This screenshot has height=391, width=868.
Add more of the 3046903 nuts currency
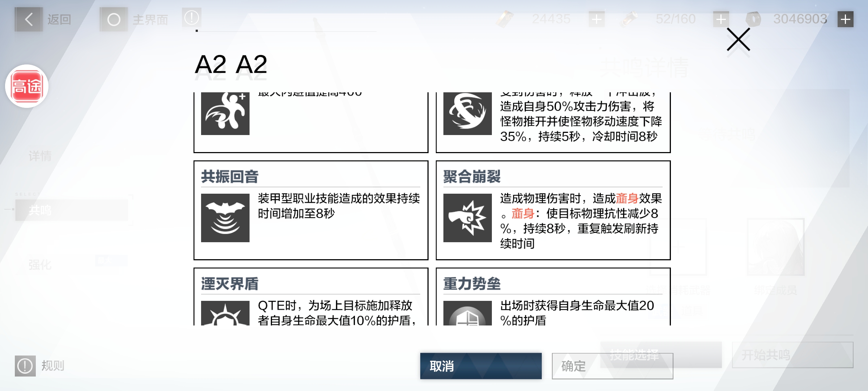pos(846,19)
